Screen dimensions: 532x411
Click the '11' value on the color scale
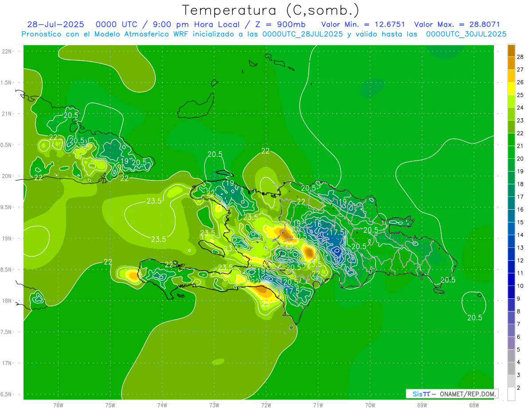[x=520, y=273]
